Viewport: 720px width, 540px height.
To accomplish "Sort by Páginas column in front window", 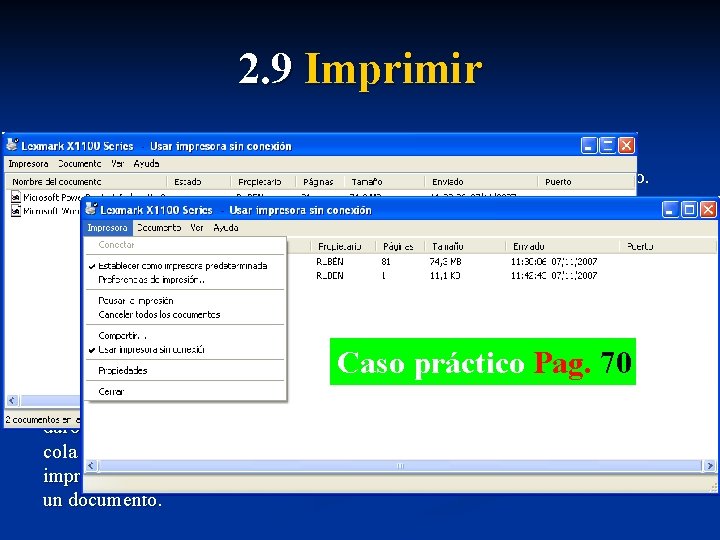I will [x=400, y=247].
